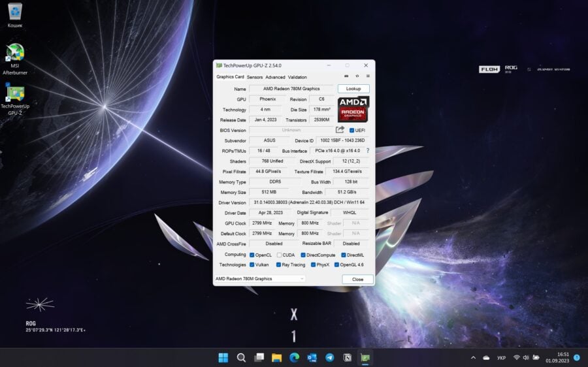This screenshot has width=588, height=367.
Task: Switch to the Sensors tab
Action: tap(255, 77)
